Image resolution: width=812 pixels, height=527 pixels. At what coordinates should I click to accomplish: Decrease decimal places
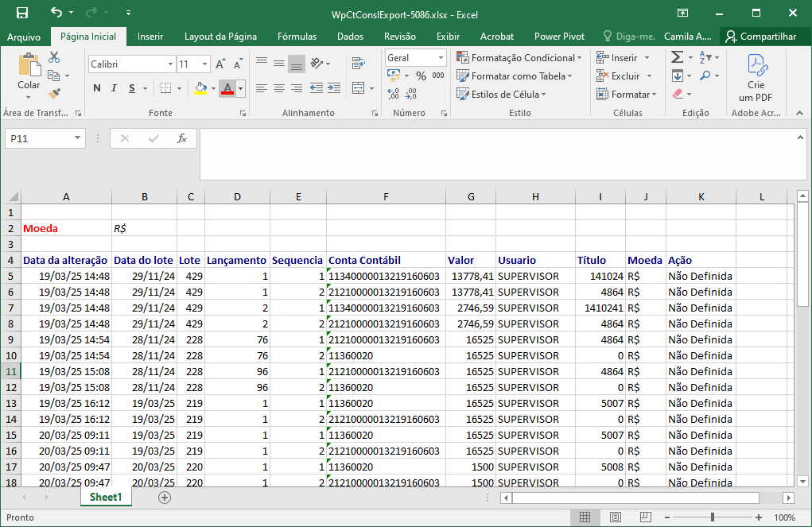pyautogui.click(x=410, y=94)
